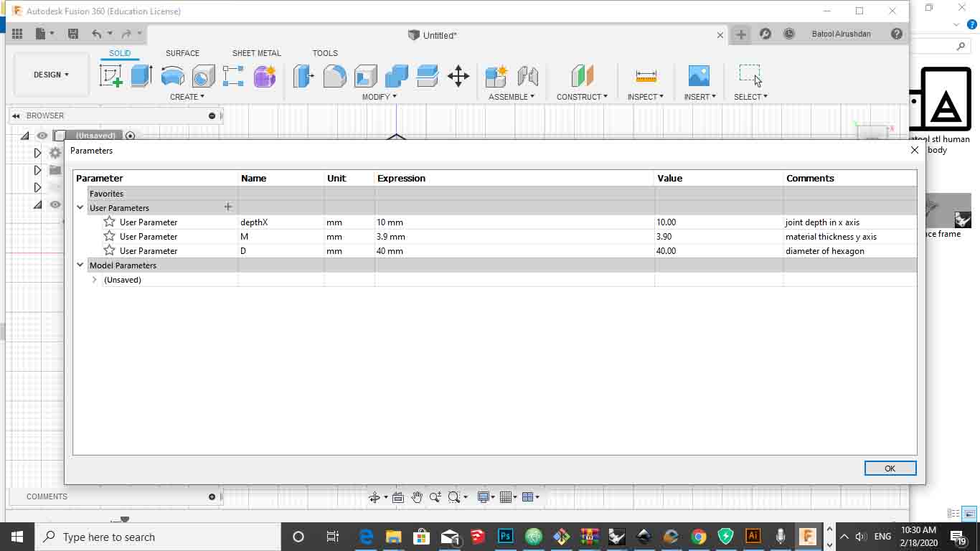Click the Select window tool icon
The width and height of the screenshot is (980, 551).
tap(750, 75)
